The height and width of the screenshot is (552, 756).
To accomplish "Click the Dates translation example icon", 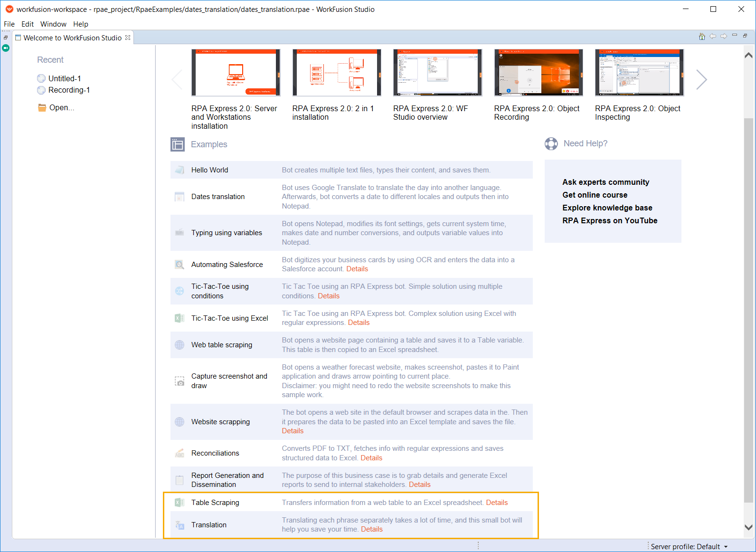I will pyautogui.click(x=180, y=197).
